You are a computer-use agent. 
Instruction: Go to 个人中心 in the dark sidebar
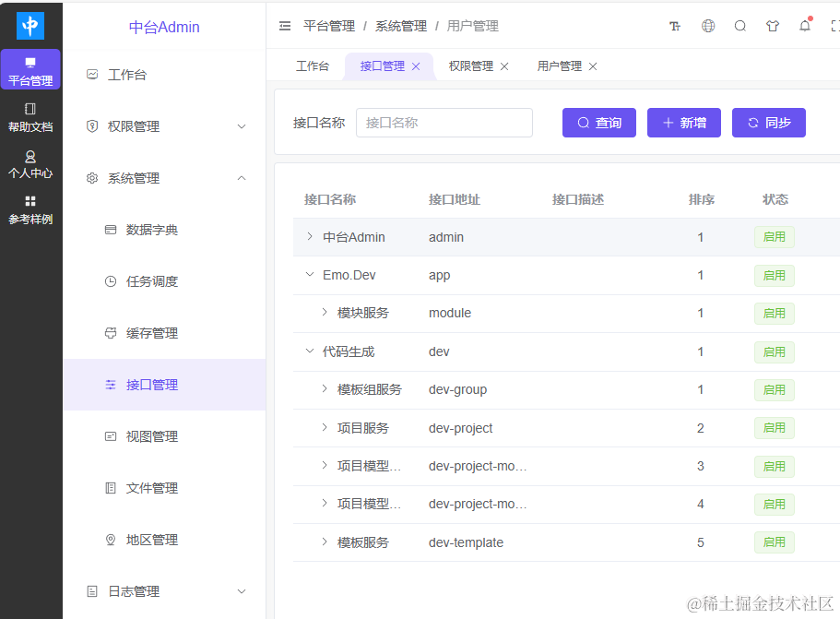pos(30,164)
